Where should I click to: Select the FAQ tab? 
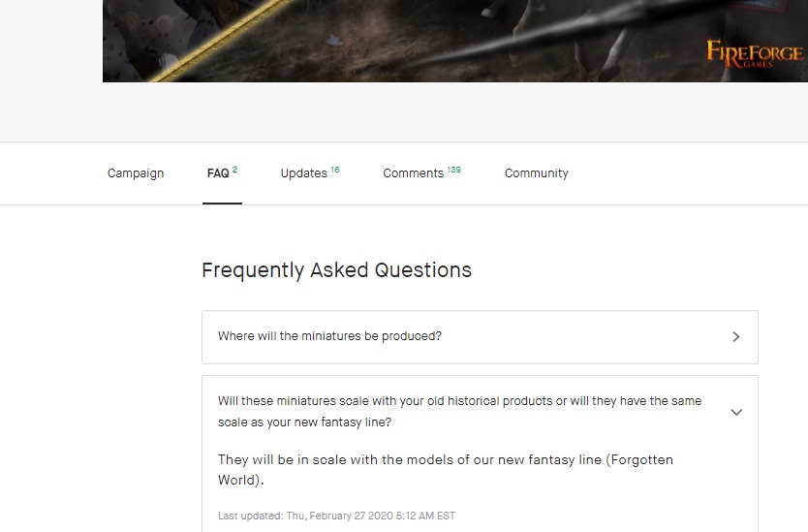tap(218, 173)
